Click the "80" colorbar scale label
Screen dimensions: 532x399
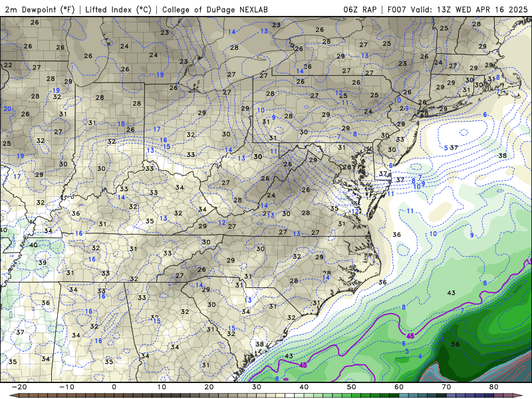pos(494,387)
